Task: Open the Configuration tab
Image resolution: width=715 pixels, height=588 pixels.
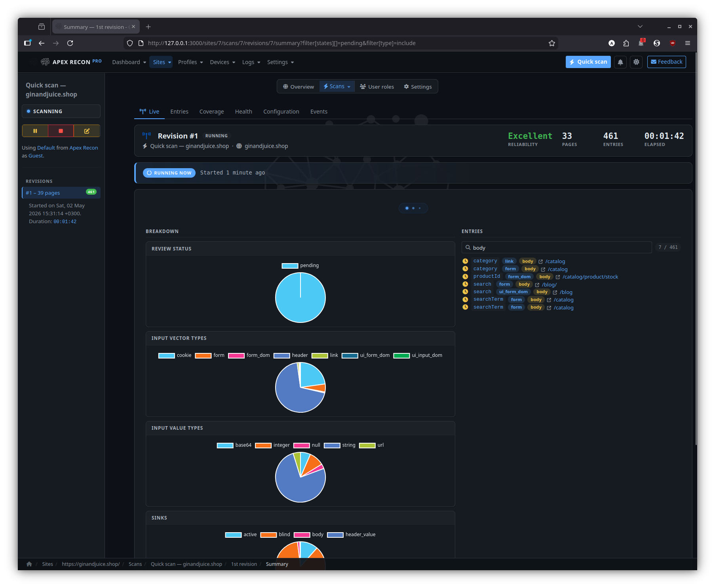Action: 281,112
